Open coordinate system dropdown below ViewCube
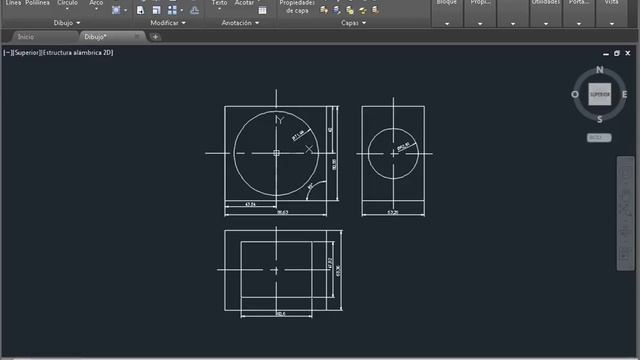Image resolution: width=640 pixels, height=360 pixels. [x=599, y=138]
